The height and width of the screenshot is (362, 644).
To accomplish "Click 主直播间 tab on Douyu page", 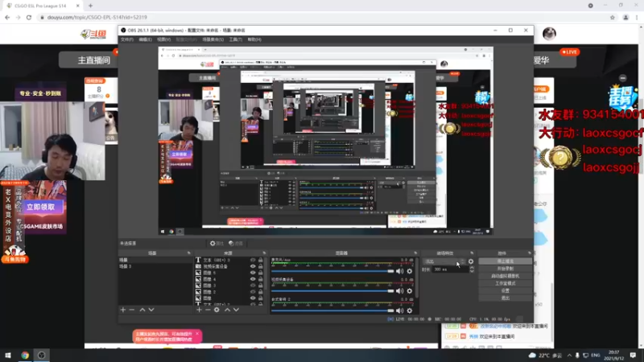I will (x=93, y=60).
